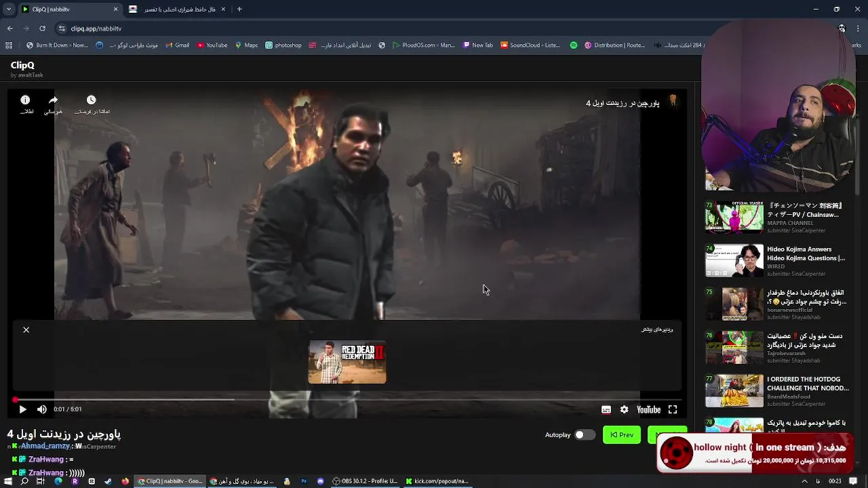Viewport: 868px width, 488px height.
Task: Open the Red Dead Redemption suggested video
Action: pyautogui.click(x=347, y=362)
